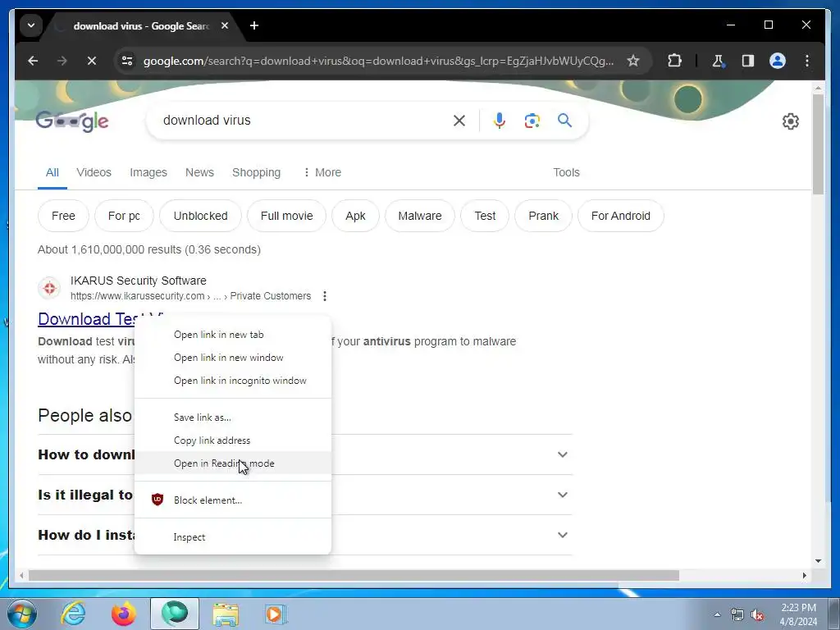
Task: Open Chrome Labs flask icon
Action: 719,61
